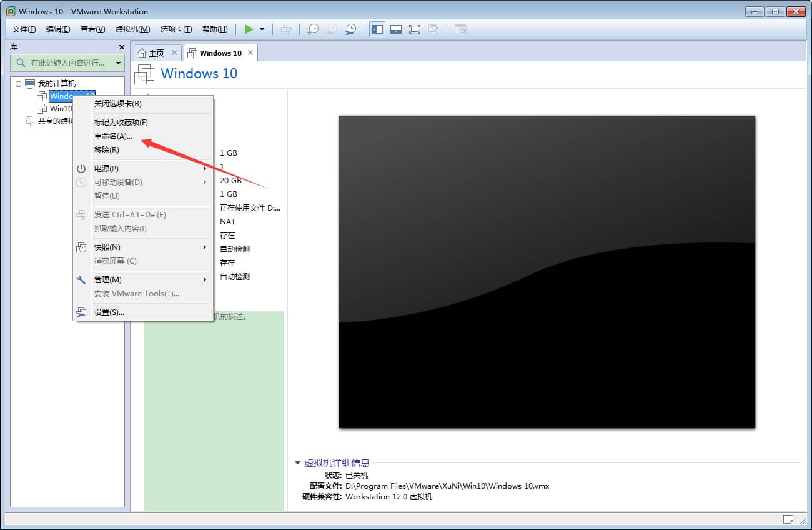Screen dimensions: 812x530
Task: Close the Windows 10 tab
Action: point(250,52)
